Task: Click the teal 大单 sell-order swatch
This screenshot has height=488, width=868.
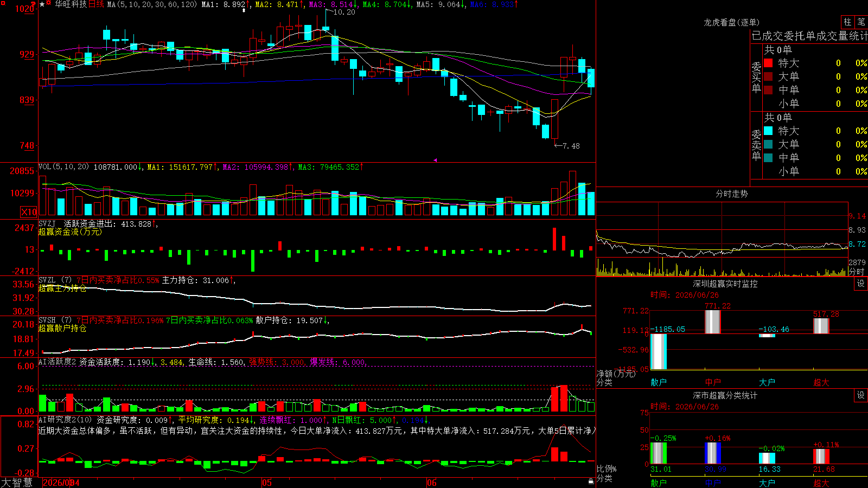Action: 768,144
